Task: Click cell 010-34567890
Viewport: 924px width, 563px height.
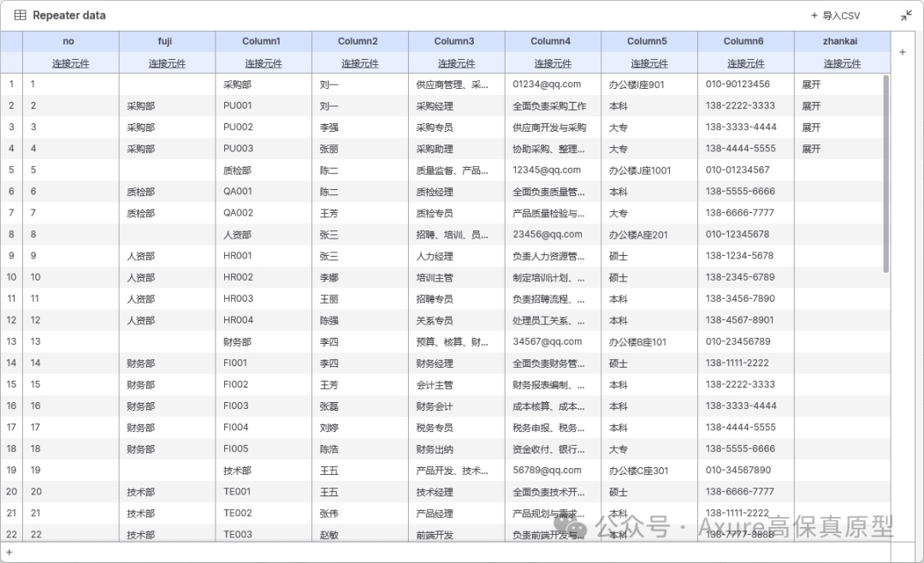Action: coord(746,471)
